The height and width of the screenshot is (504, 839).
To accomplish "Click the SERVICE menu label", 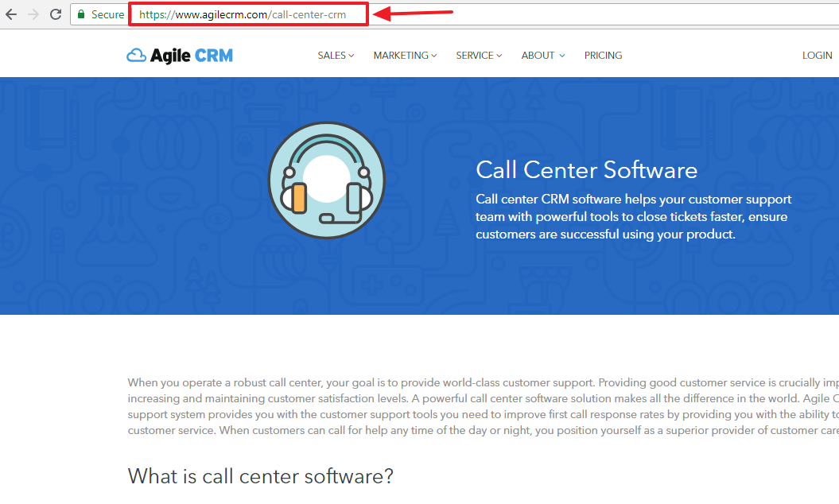I will click(474, 55).
